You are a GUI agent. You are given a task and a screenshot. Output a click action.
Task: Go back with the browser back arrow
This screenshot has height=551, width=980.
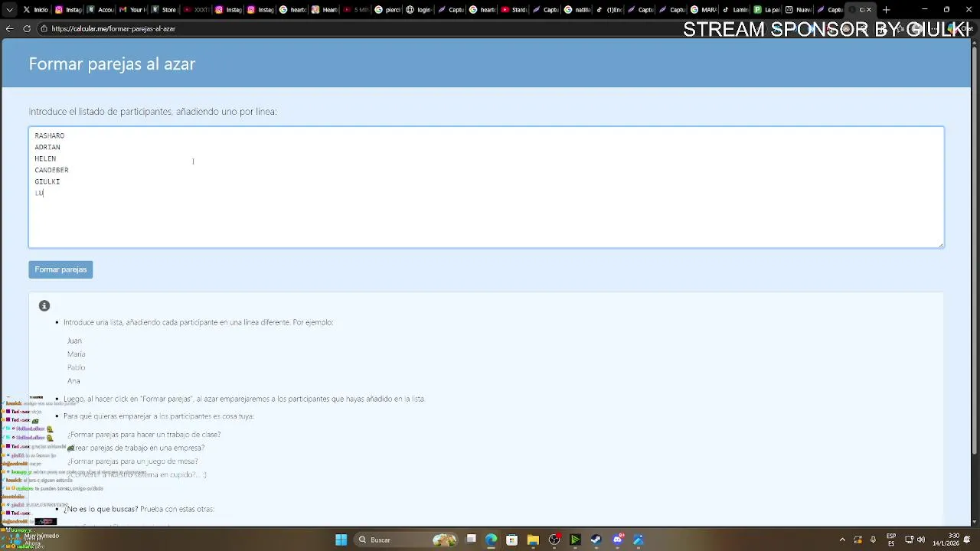coord(9,28)
